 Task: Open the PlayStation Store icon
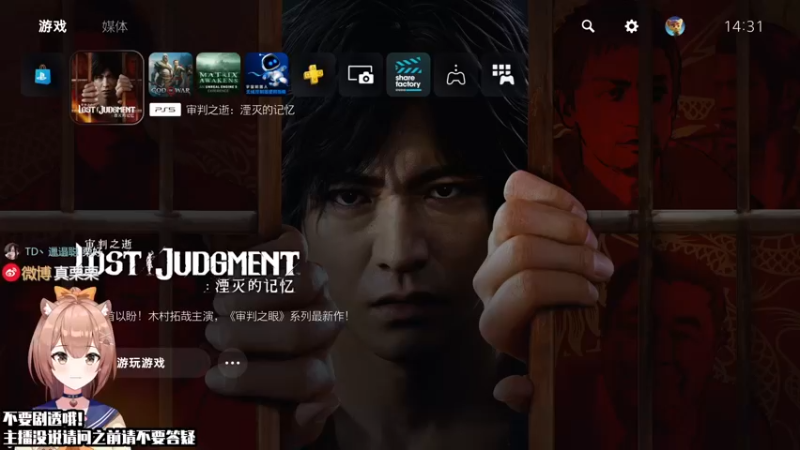42,76
